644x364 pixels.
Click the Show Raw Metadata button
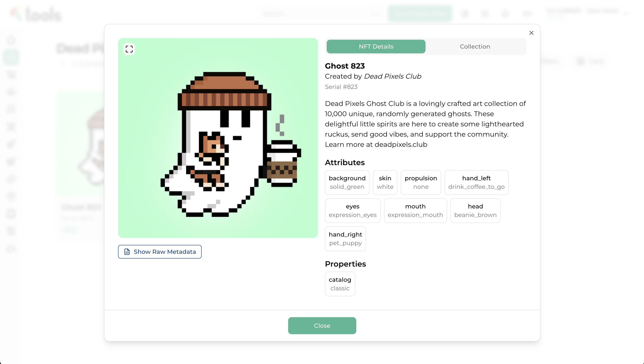point(160,252)
